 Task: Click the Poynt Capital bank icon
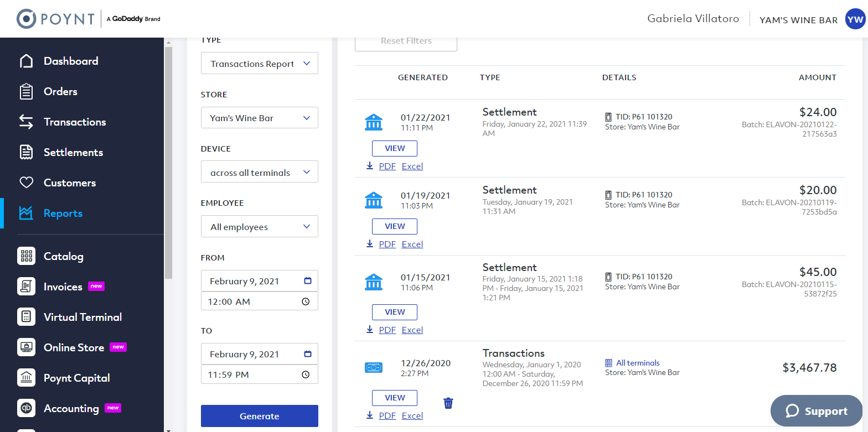point(26,378)
